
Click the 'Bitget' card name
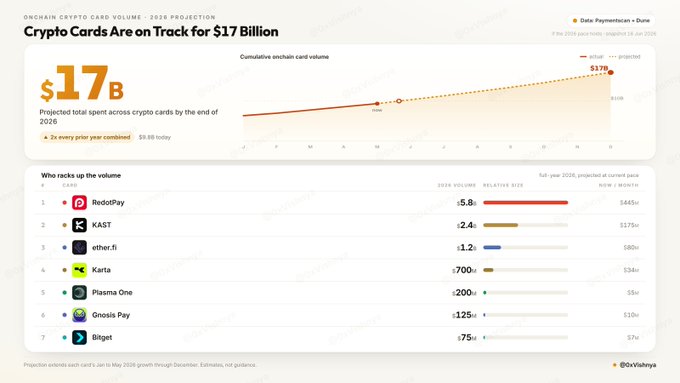(x=102, y=337)
